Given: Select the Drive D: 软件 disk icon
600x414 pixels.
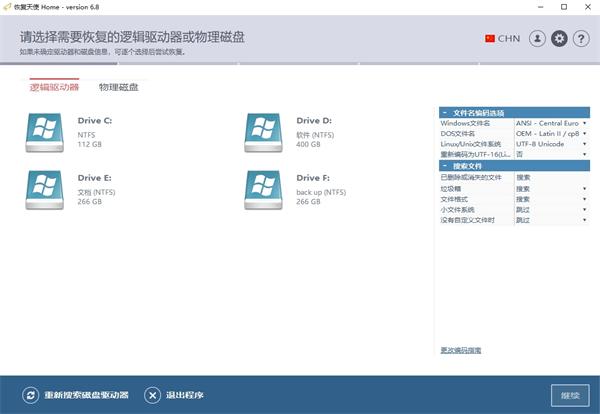Looking at the screenshot, I should tap(263, 130).
